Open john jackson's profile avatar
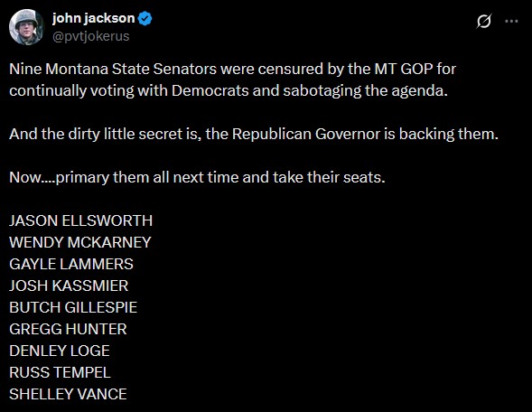This screenshot has width=532, height=412. pyautogui.click(x=26, y=27)
